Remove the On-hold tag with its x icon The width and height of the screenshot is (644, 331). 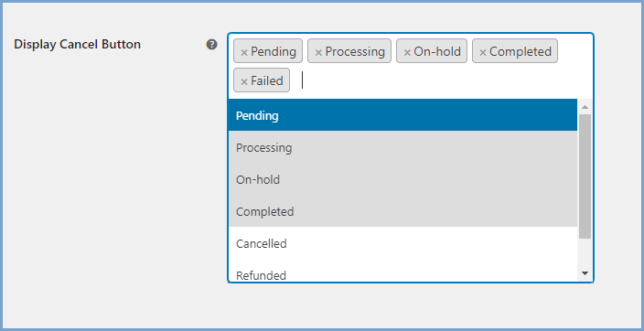[x=407, y=52]
